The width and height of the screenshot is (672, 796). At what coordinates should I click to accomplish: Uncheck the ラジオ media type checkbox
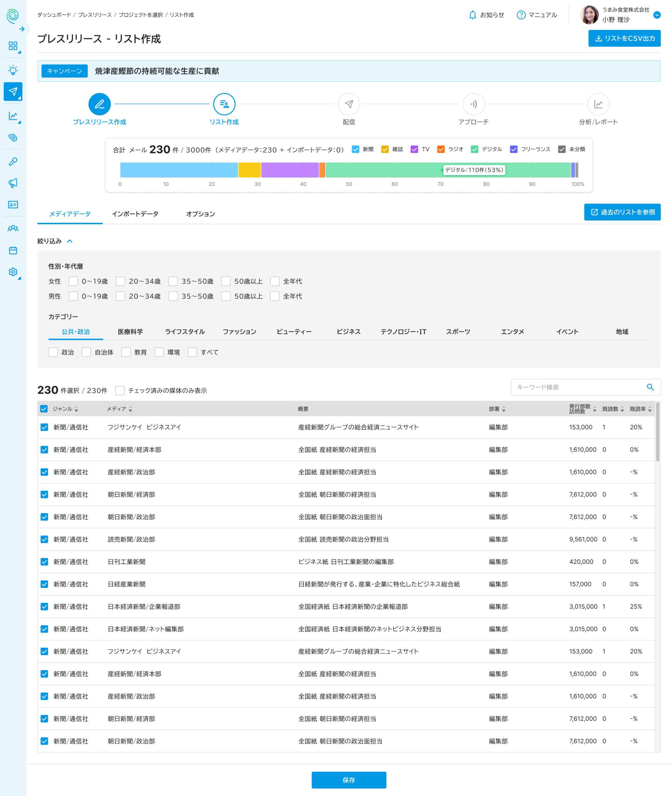[x=441, y=150]
